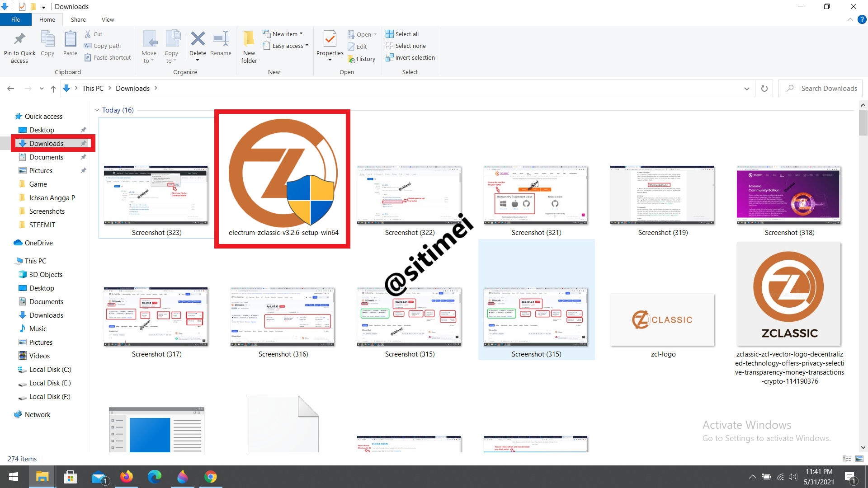
Task: Open Quick Access Toolbar customize dropdown
Action: tap(44, 7)
